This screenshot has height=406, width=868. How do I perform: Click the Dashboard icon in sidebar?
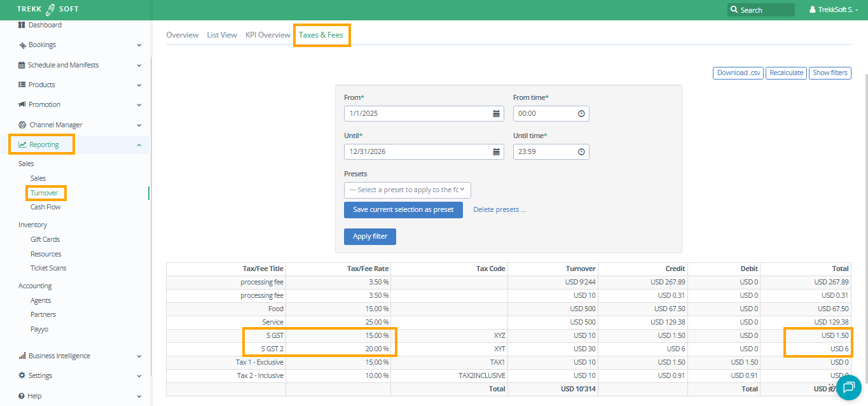[22, 25]
